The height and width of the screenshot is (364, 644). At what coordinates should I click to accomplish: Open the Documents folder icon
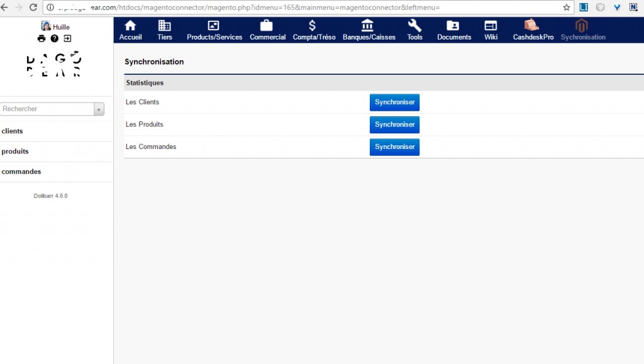point(453,26)
